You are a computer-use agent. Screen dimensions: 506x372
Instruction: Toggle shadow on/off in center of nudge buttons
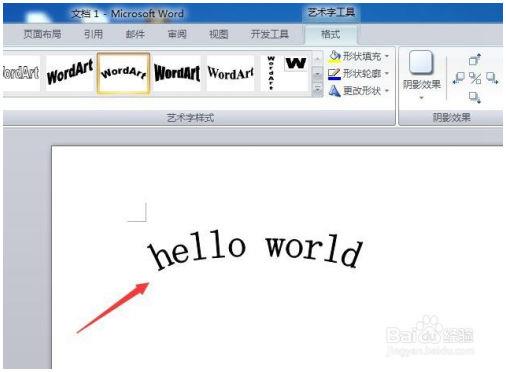475,79
